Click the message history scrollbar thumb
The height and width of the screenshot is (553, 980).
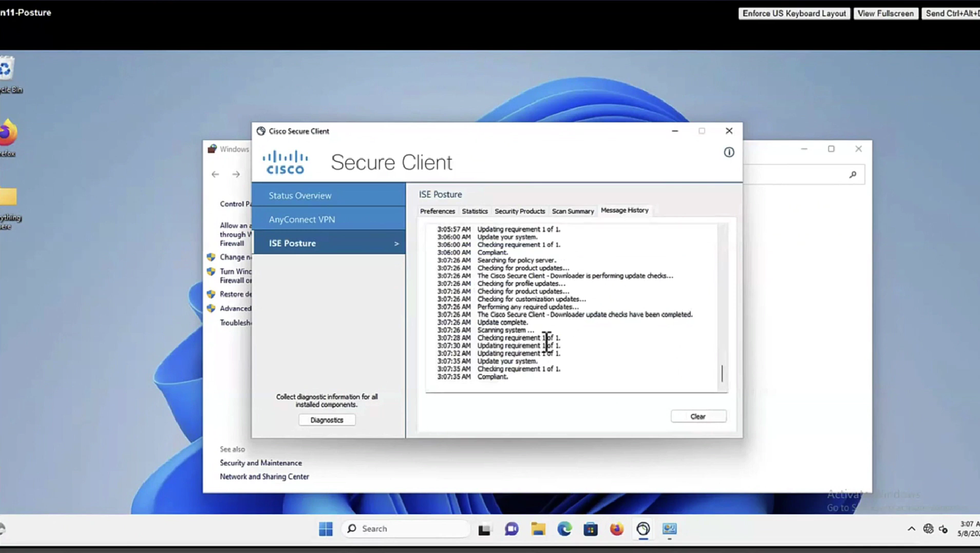pos(722,373)
